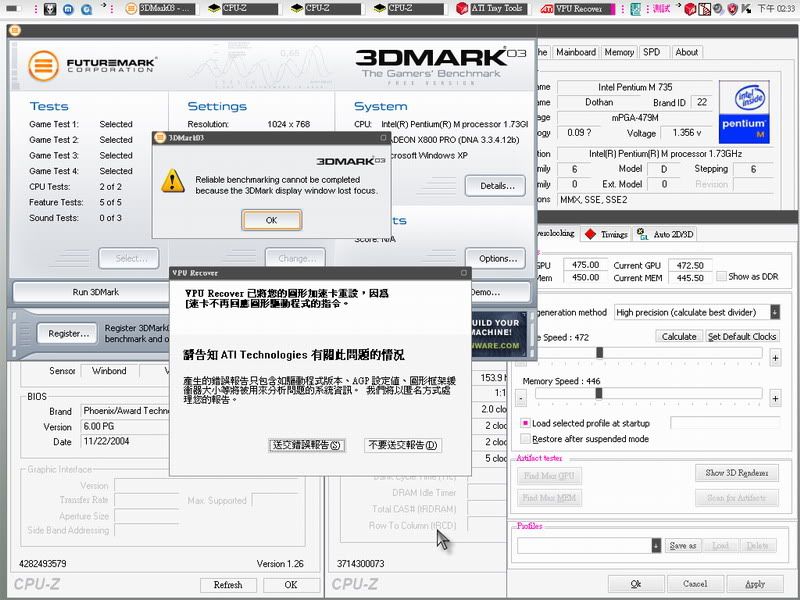
Task: Click the 送交錯誤報告(S) button
Action: pyautogui.click(x=307, y=445)
